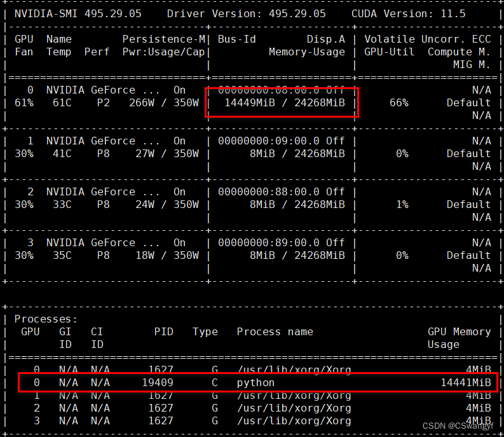Click the 35C temperature value
Screen dimensions: 504x437
tap(62, 255)
